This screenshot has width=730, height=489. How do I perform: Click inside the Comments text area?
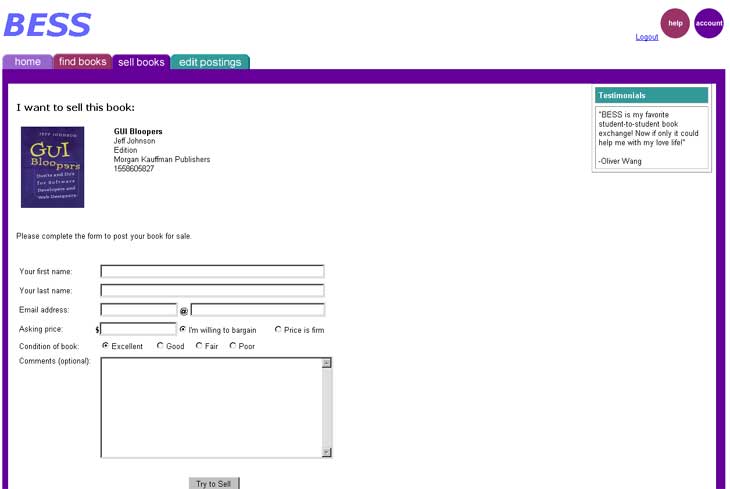[211, 408]
